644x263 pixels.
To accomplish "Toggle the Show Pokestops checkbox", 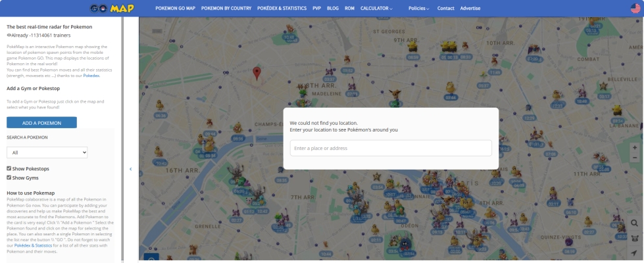I will tap(9, 168).
